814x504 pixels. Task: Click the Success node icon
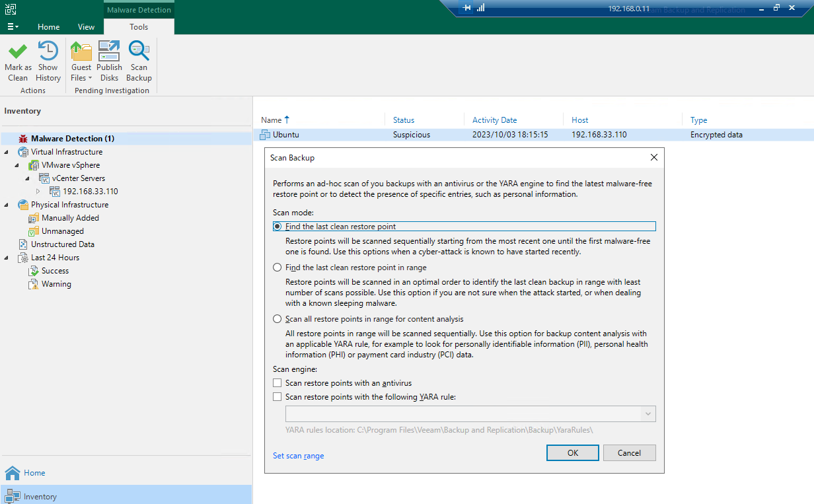tap(34, 271)
